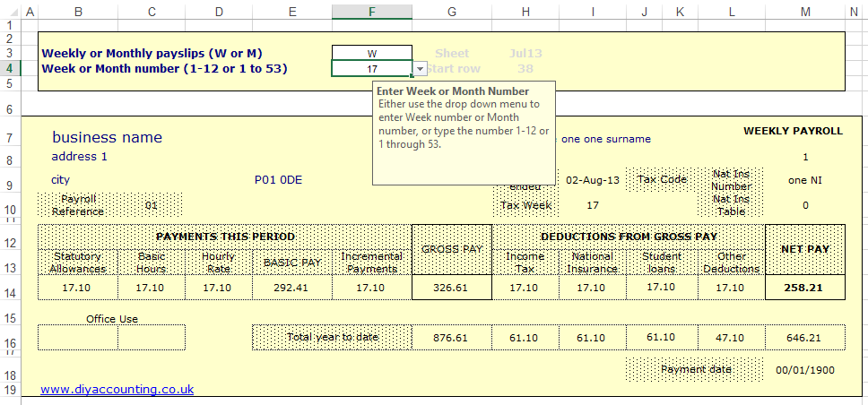This screenshot has height=405, width=868.
Task: Select column B header
Action: pos(78,12)
